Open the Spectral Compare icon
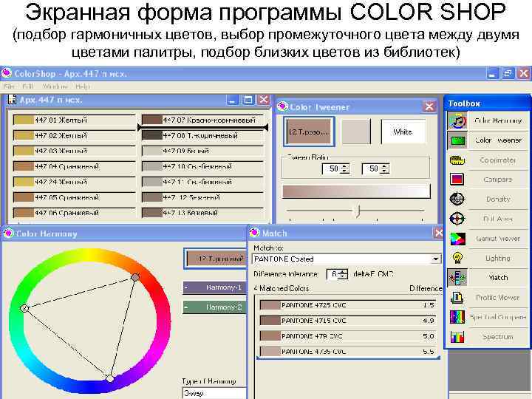The height and width of the screenshot is (399, 532). click(x=457, y=317)
